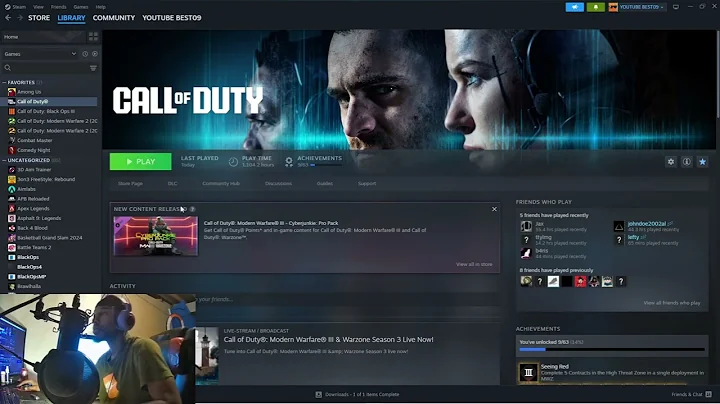720x404 pixels.
Task: Open Modern Warfare III Season 3 news title
Action: (328, 340)
